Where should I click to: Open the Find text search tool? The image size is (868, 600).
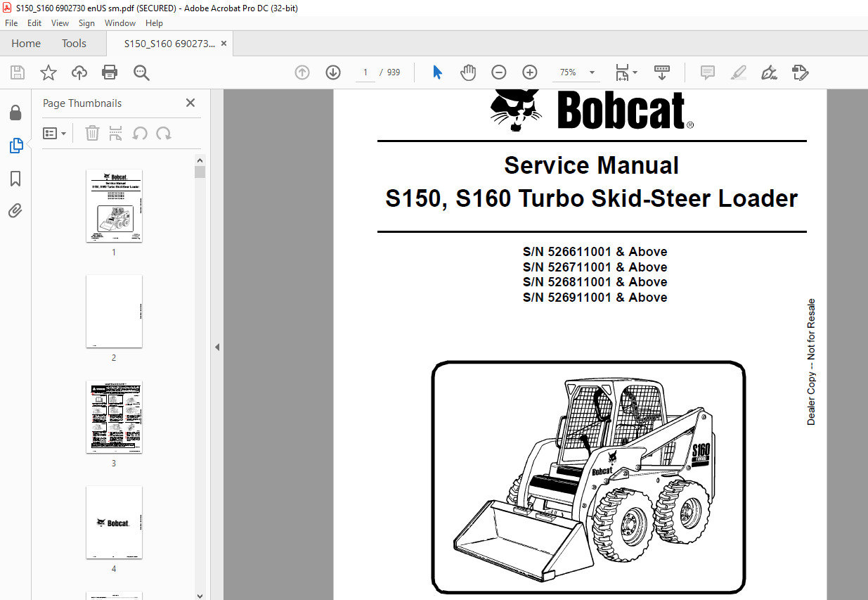click(x=141, y=72)
